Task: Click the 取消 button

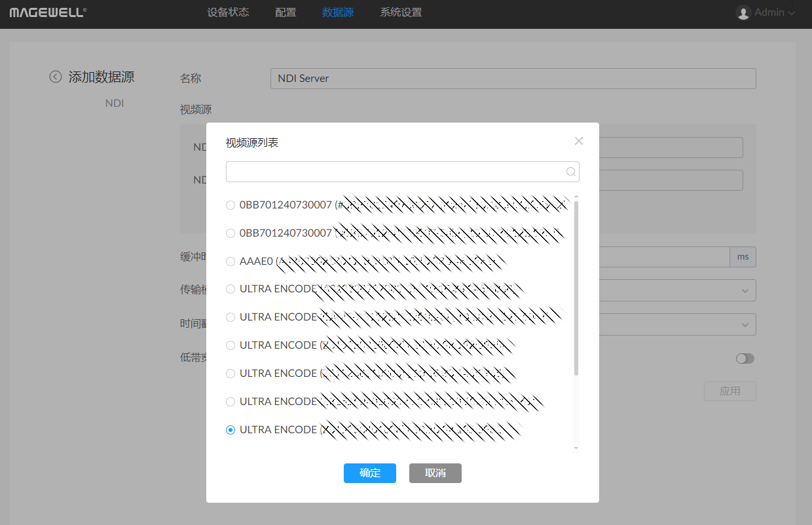Action: [x=435, y=473]
